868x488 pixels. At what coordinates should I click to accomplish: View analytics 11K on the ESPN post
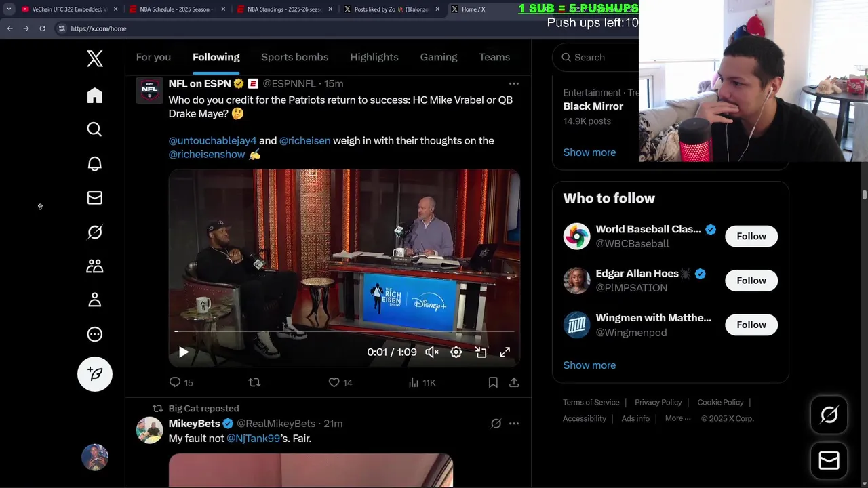422,382
